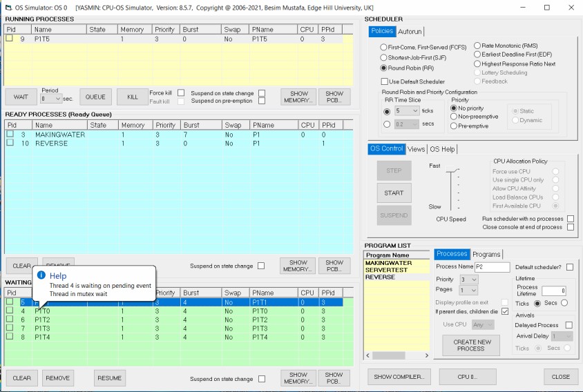The width and height of the screenshot is (583, 392).
Task: Enable ready queue Suspend on state change
Action: pyautogui.click(x=261, y=266)
